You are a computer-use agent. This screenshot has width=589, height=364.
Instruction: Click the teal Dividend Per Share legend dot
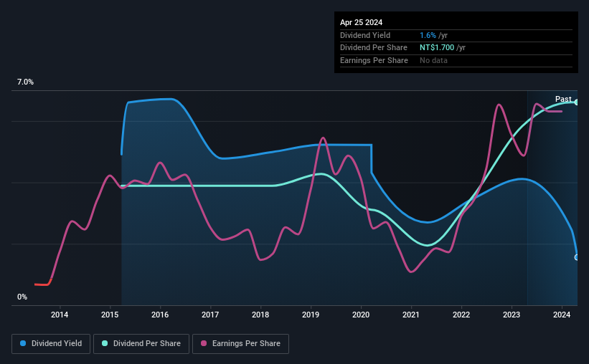[105, 343]
